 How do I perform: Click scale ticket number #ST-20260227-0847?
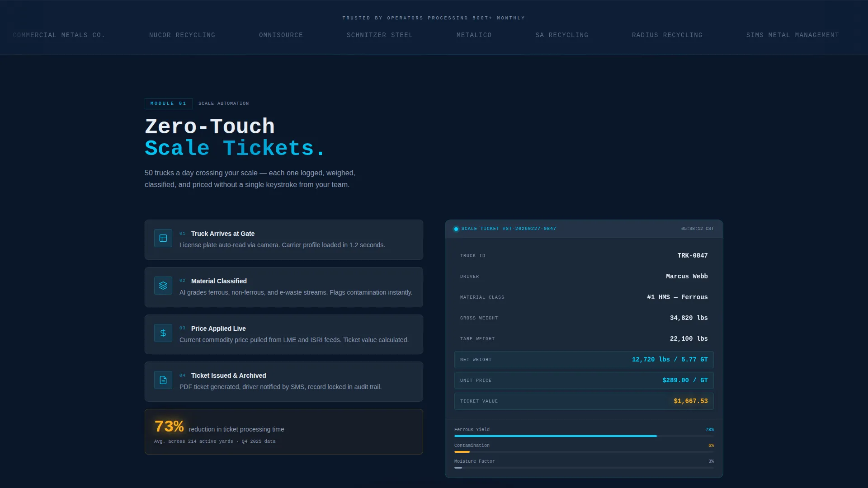(x=529, y=229)
